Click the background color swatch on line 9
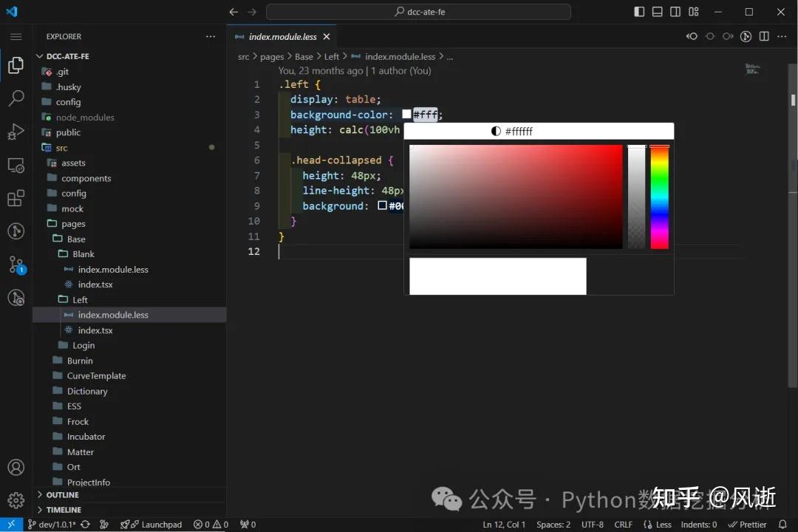 [382, 205]
